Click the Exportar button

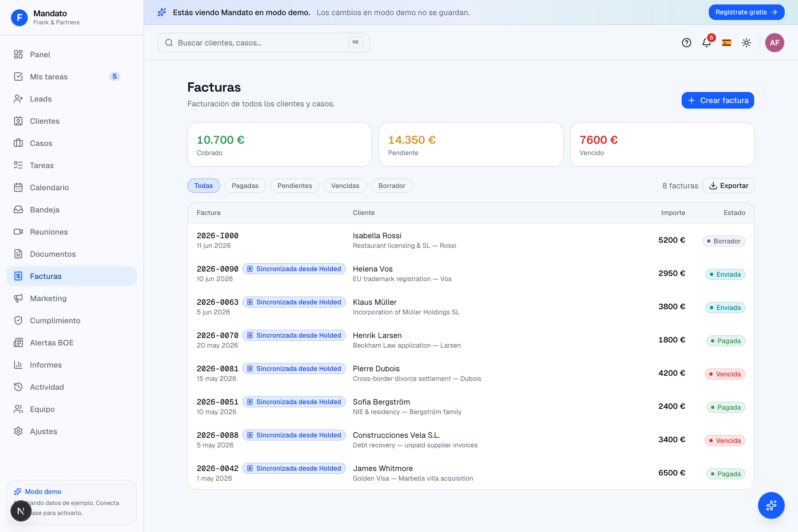729,186
